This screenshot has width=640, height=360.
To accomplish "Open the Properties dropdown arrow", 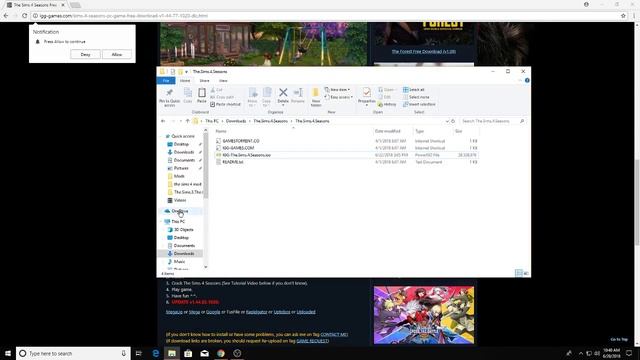I will pyautogui.click(x=367, y=106).
